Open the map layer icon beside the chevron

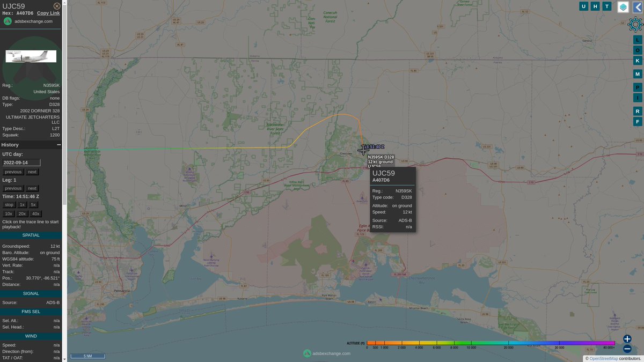click(x=624, y=6)
